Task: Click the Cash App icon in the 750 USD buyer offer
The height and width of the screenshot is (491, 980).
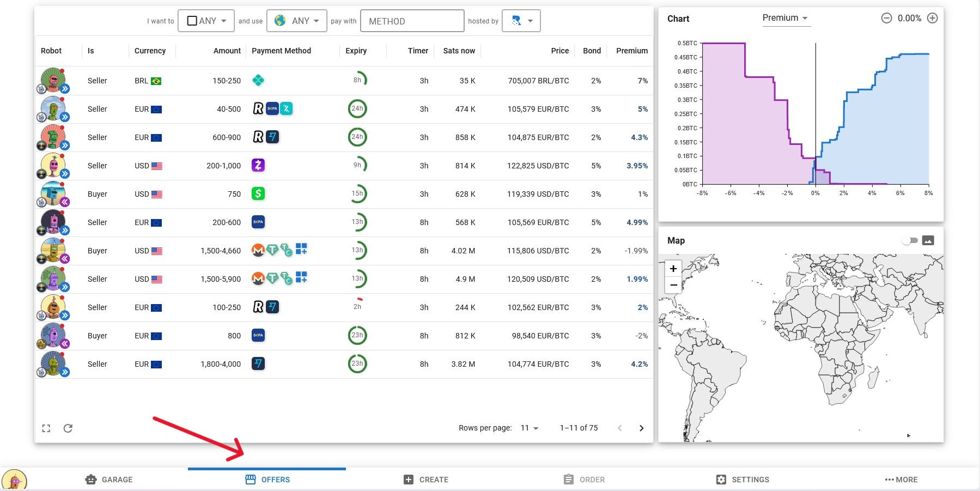Action: [x=258, y=193]
